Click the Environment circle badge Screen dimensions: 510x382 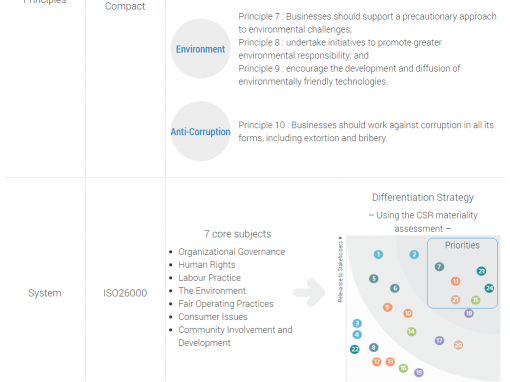(x=200, y=49)
